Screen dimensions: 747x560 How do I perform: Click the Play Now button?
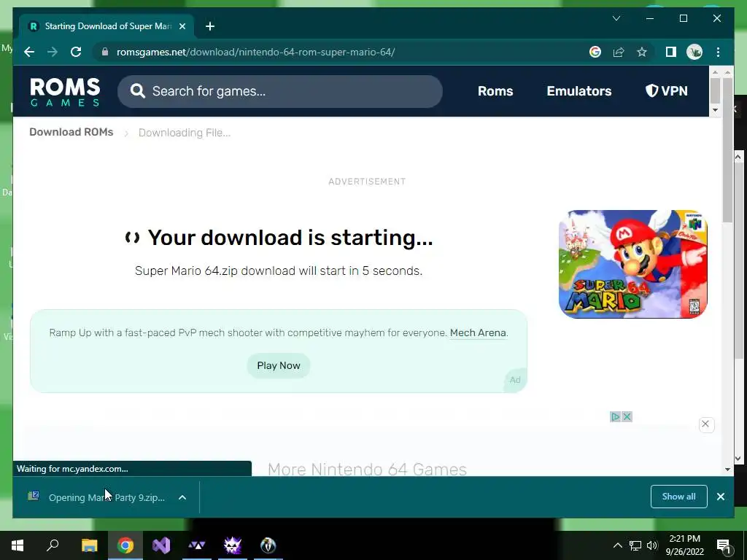[279, 366]
